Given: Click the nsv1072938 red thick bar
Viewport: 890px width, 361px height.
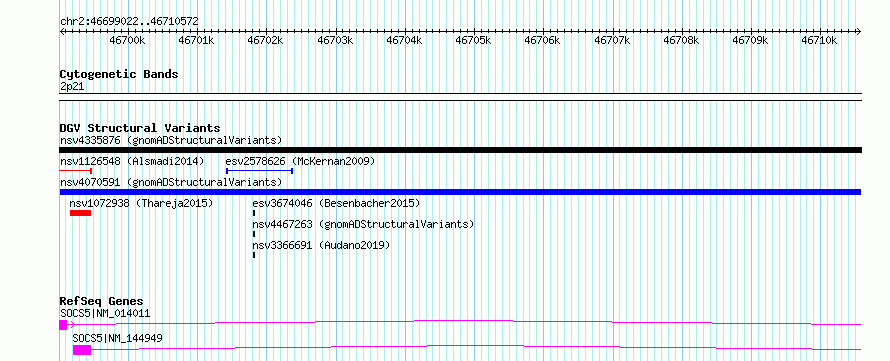Looking at the screenshot, I should click(81, 213).
